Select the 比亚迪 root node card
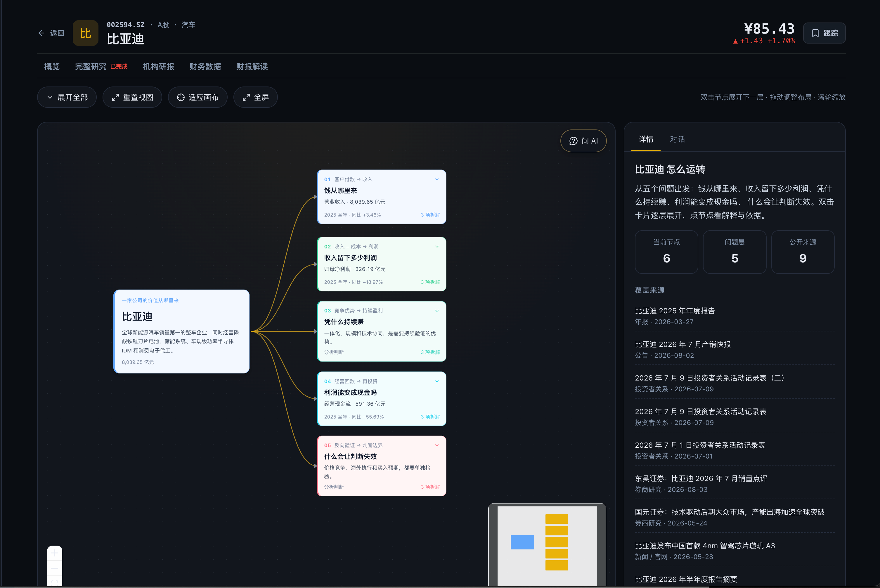 (x=181, y=331)
